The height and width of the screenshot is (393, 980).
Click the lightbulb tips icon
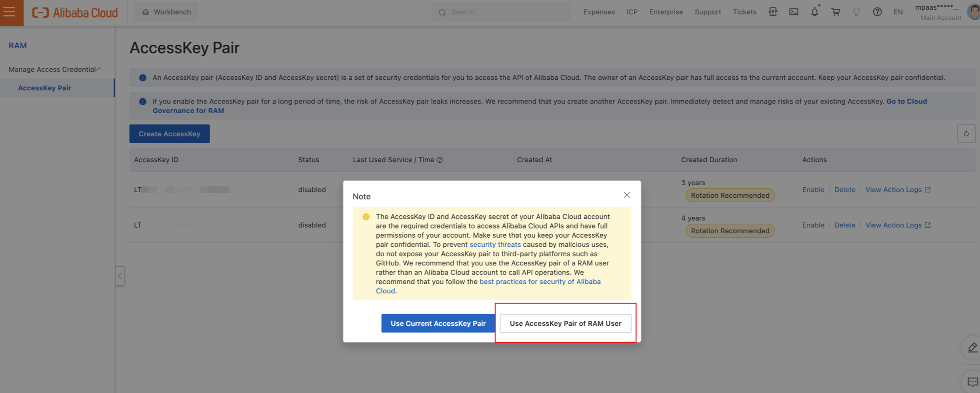click(856, 12)
